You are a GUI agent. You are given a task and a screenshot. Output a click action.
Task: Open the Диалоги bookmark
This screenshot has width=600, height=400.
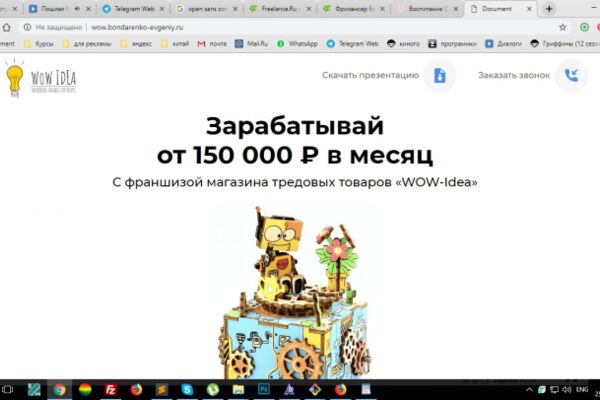503,44
